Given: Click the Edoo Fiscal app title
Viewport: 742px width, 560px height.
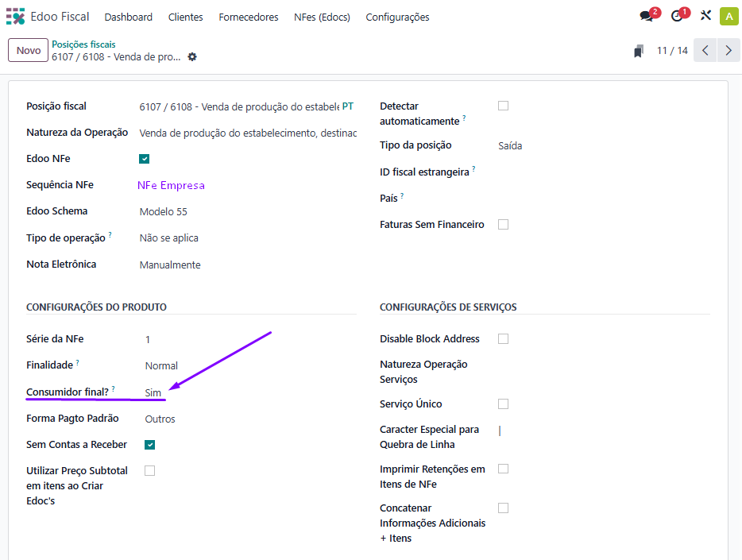Looking at the screenshot, I should click(60, 17).
